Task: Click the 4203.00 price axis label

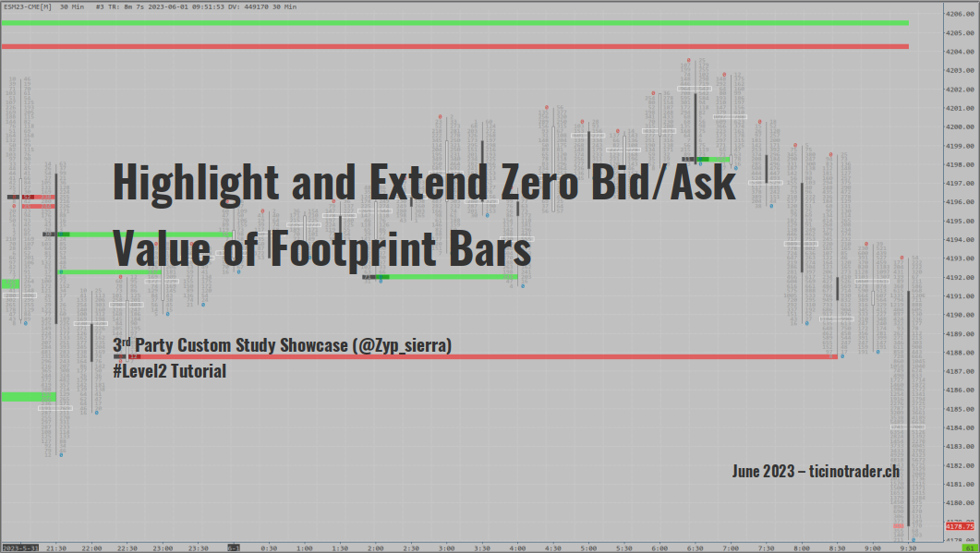Action: point(960,70)
